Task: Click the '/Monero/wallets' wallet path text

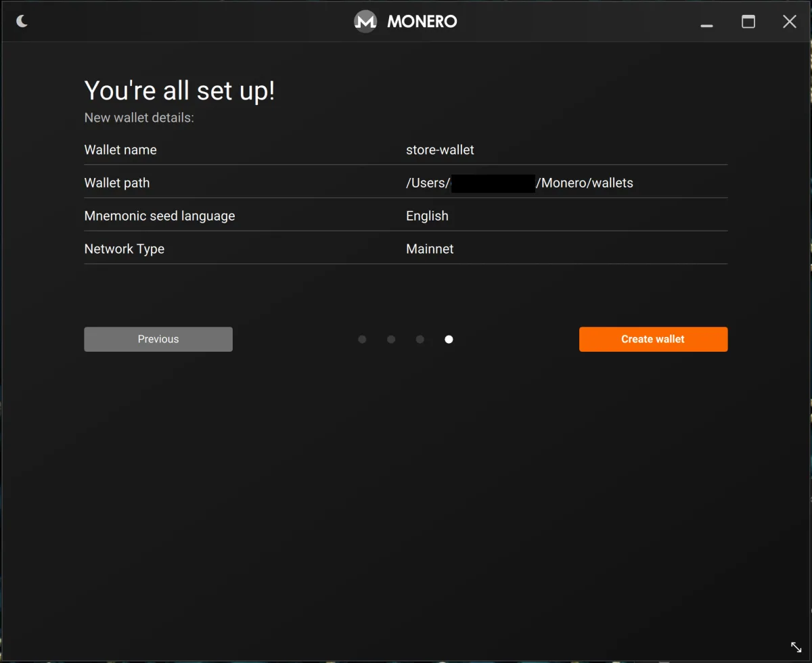Action: coord(585,183)
